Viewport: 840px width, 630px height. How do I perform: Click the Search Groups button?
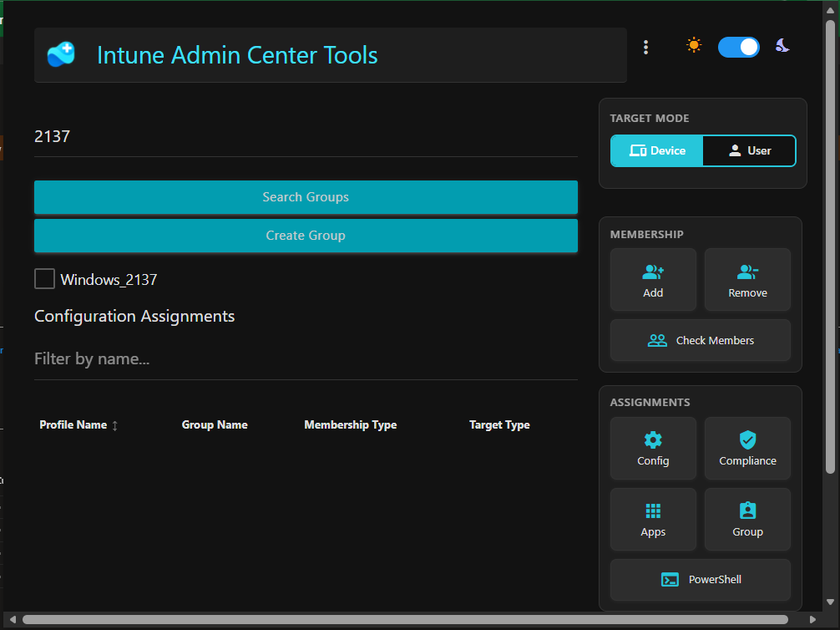click(306, 197)
